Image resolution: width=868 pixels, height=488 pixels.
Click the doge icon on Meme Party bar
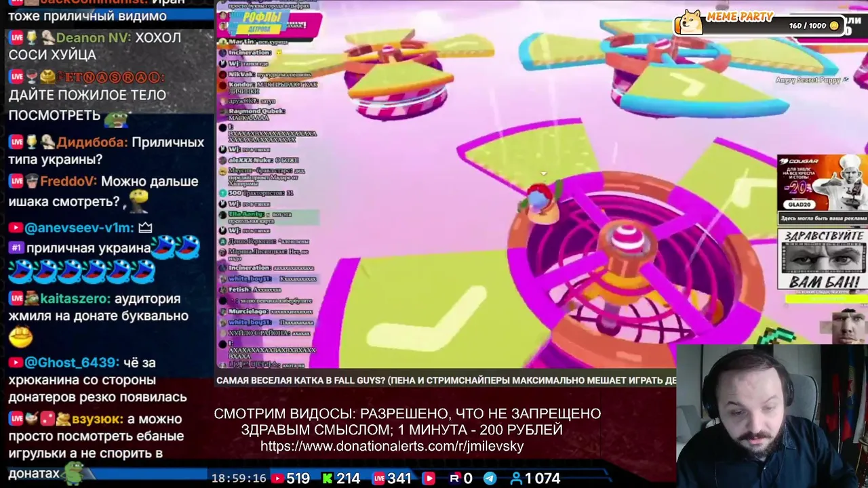[691, 22]
